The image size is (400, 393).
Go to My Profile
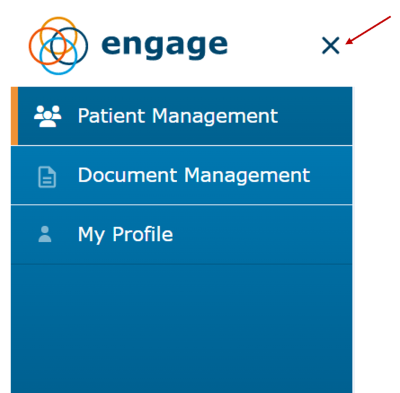[x=182, y=234]
